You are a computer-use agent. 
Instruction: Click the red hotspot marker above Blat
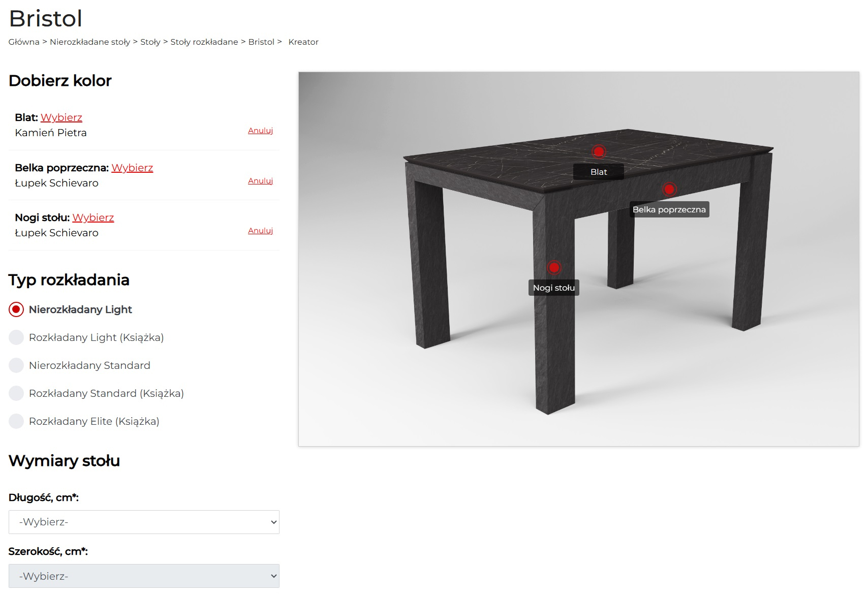coord(599,151)
